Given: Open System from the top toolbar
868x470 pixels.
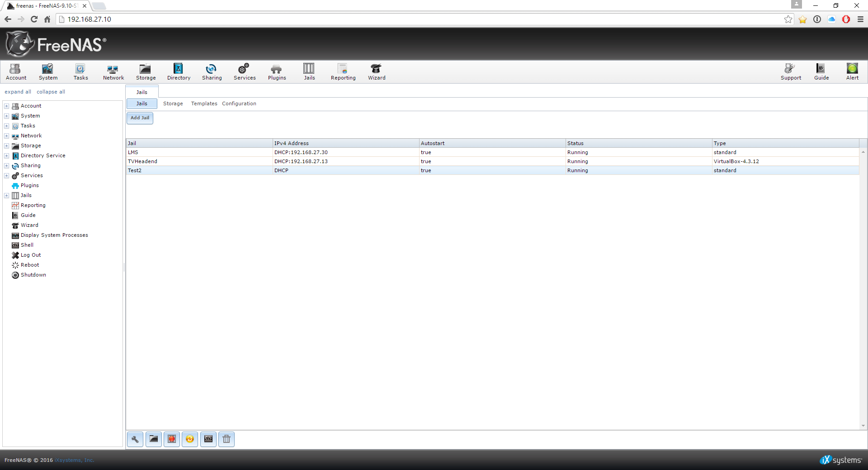Looking at the screenshot, I should tap(48, 72).
